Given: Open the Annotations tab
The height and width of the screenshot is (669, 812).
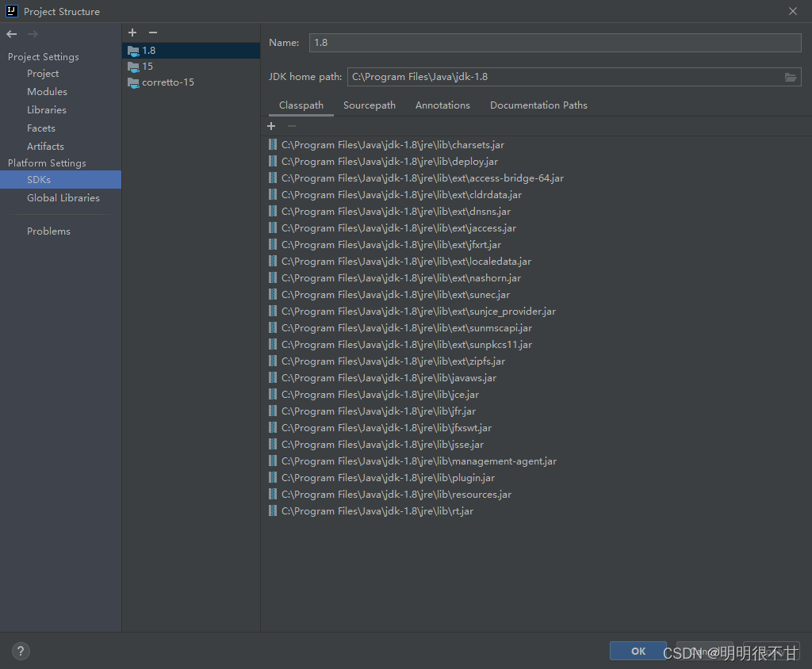Looking at the screenshot, I should coord(442,105).
